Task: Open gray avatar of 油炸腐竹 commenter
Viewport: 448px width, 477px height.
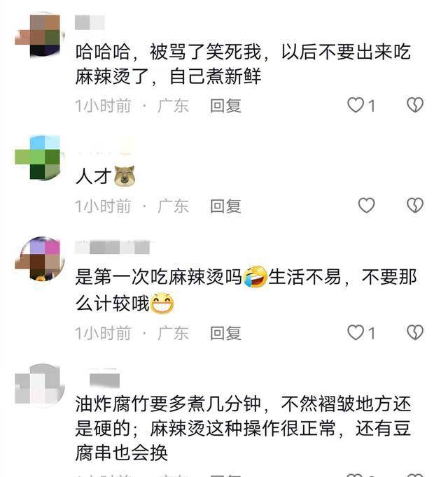Action: pos(40,385)
